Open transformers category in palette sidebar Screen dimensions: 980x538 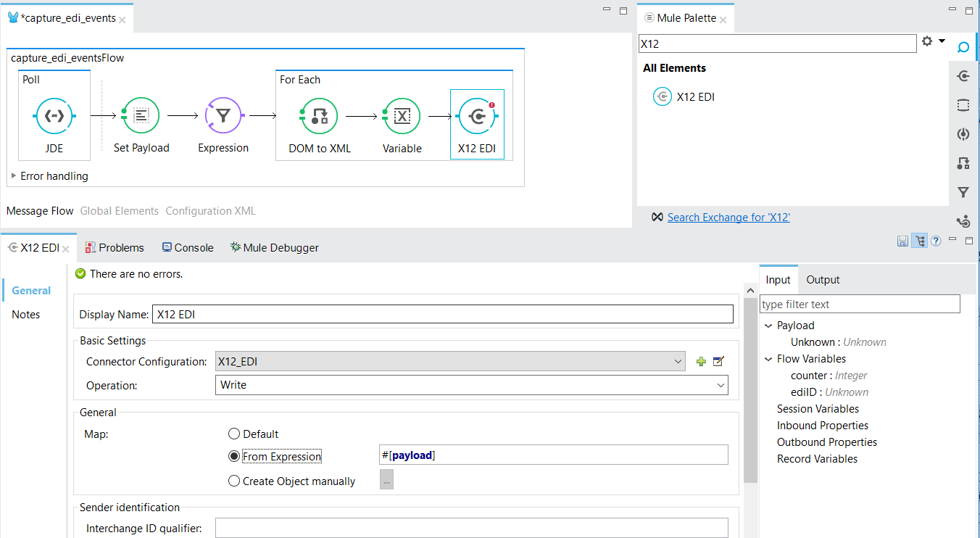coord(963,163)
